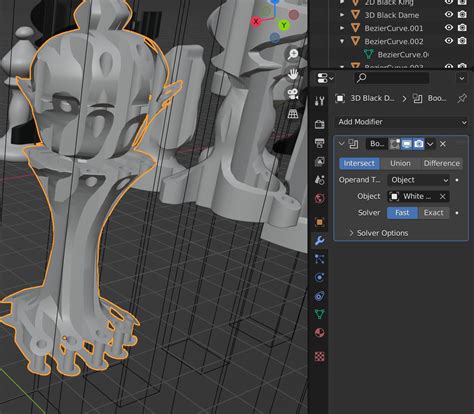The width and height of the screenshot is (474, 414).
Task: Click the Boolean modifier name field
Action: click(377, 144)
